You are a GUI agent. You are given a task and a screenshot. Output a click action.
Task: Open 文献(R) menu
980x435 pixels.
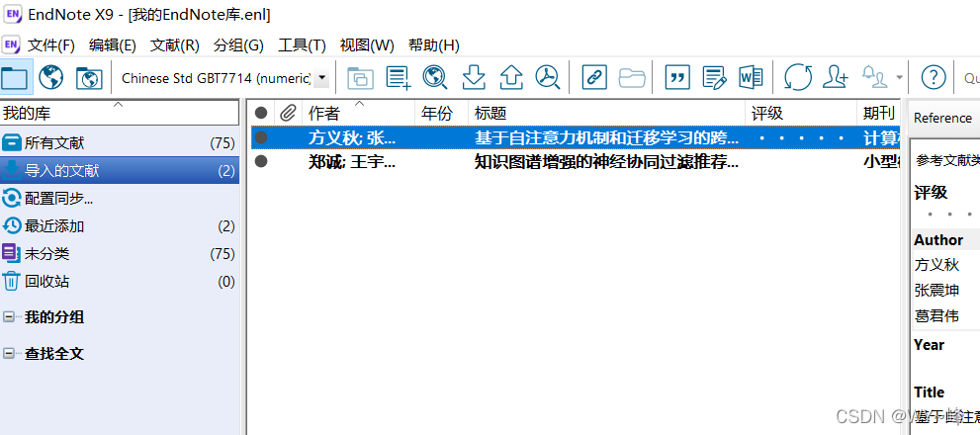pos(174,45)
